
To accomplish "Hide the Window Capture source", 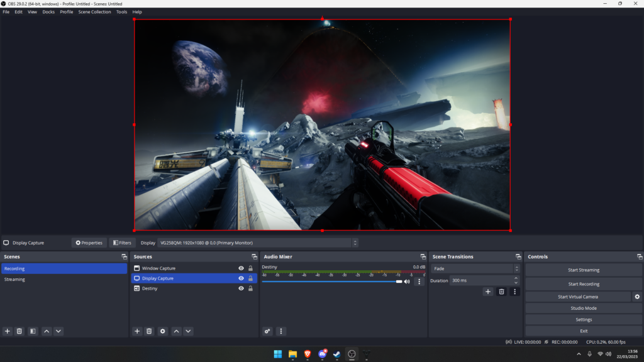I will tap(241, 268).
